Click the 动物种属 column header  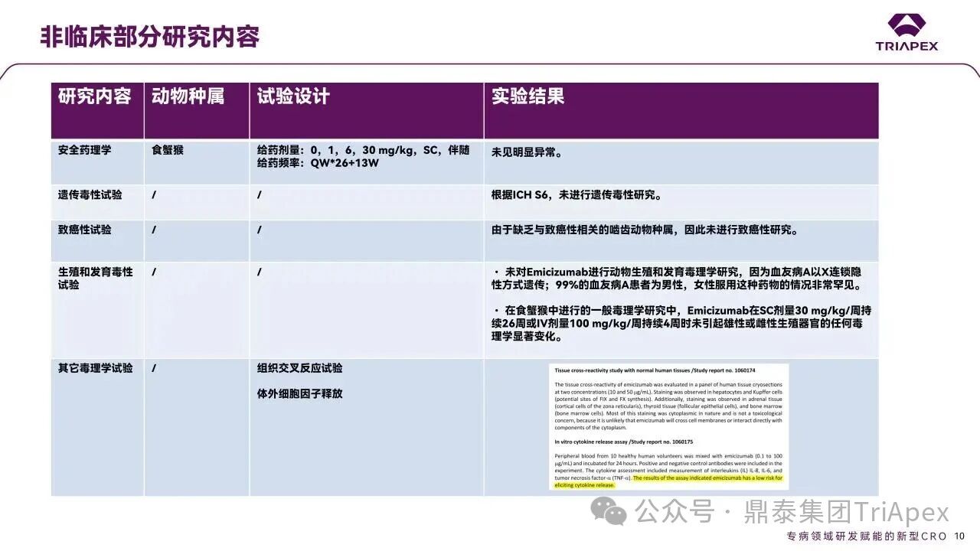click(x=188, y=96)
